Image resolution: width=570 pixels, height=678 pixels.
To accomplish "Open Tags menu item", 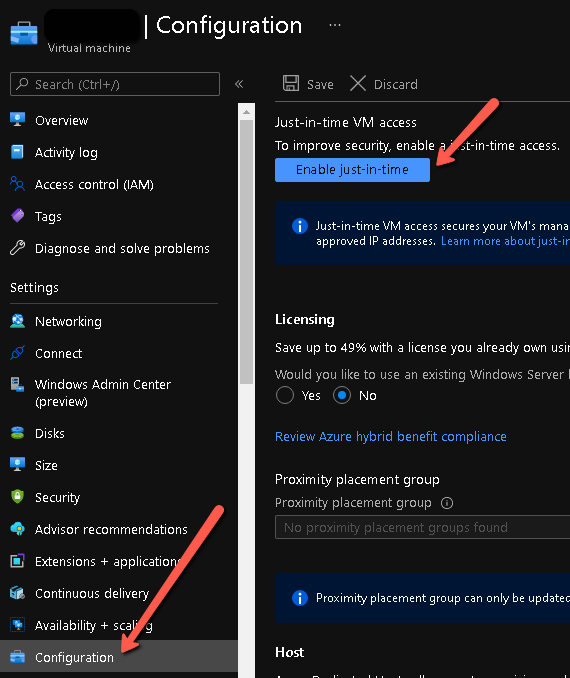I will pyautogui.click(x=48, y=216).
